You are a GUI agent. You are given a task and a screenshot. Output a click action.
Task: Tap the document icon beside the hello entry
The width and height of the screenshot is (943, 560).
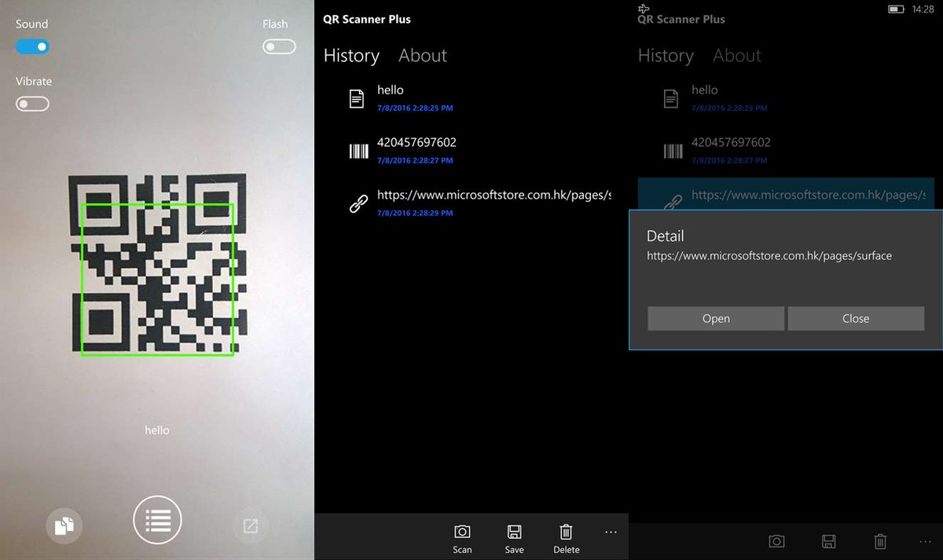[x=356, y=97]
